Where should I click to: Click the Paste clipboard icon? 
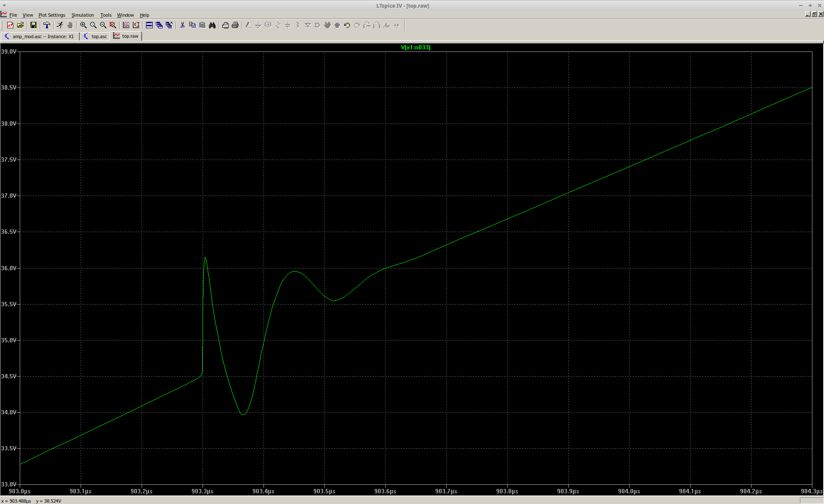(x=202, y=25)
